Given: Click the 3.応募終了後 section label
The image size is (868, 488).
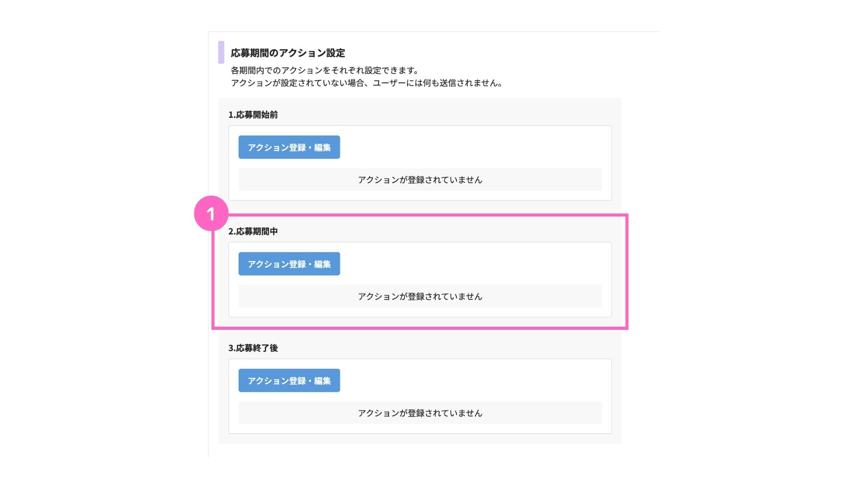Looking at the screenshot, I should coord(253,348).
